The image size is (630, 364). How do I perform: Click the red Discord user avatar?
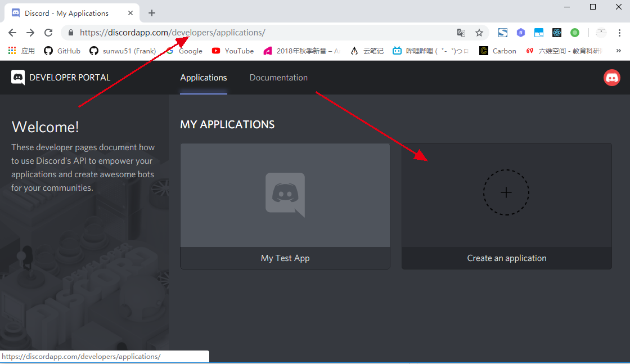[x=612, y=78]
